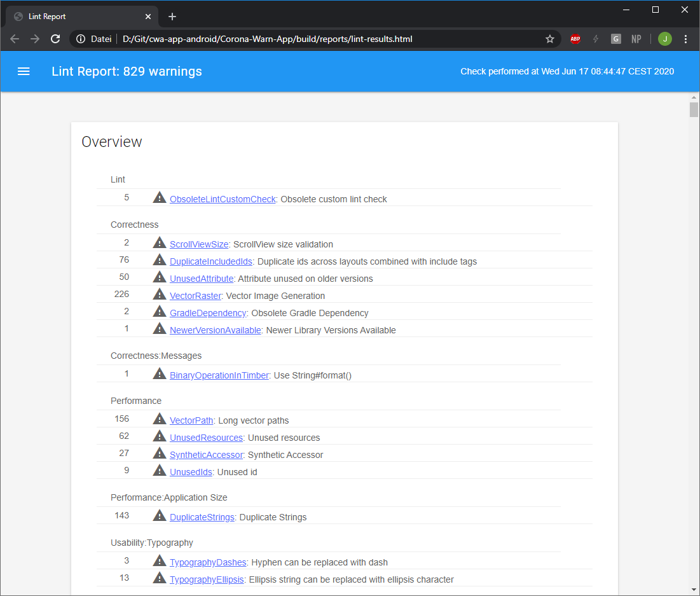This screenshot has height=596, width=700.
Task: Open the SyntheticAccessor link
Action: click(206, 455)
